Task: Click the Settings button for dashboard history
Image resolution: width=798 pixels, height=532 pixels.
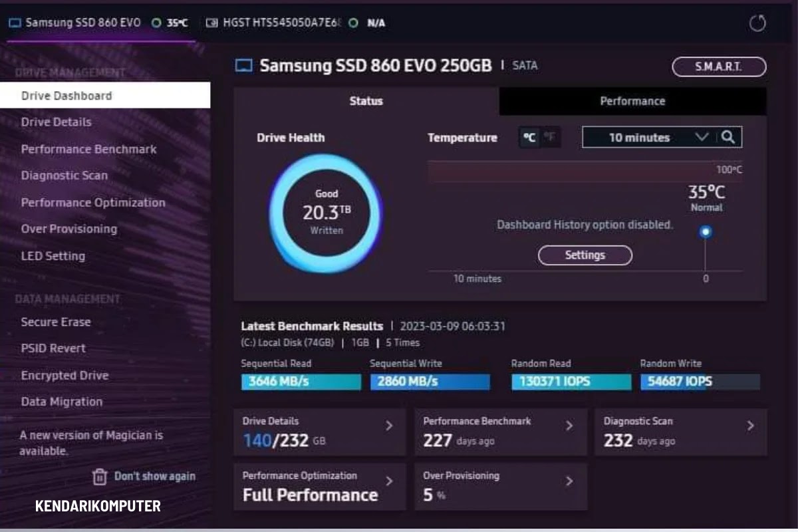Action: point(585,255)
